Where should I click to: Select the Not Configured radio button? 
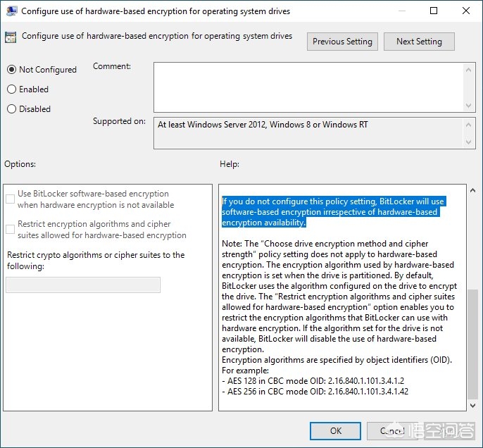pos(11,70)
